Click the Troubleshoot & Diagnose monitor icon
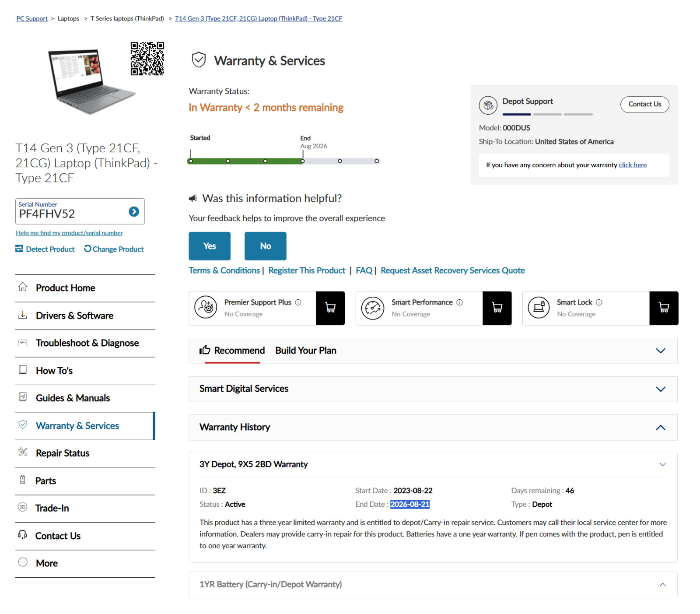The image size is (700, 614). 23,343
